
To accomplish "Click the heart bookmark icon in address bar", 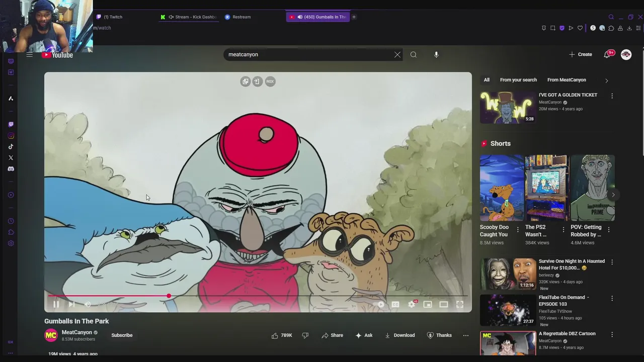I will coord(580,28).
